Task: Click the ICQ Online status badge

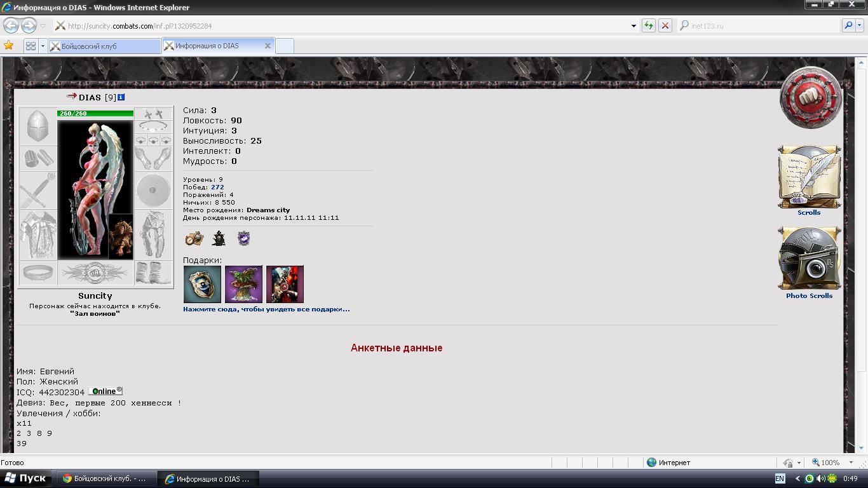Action: 105,391
